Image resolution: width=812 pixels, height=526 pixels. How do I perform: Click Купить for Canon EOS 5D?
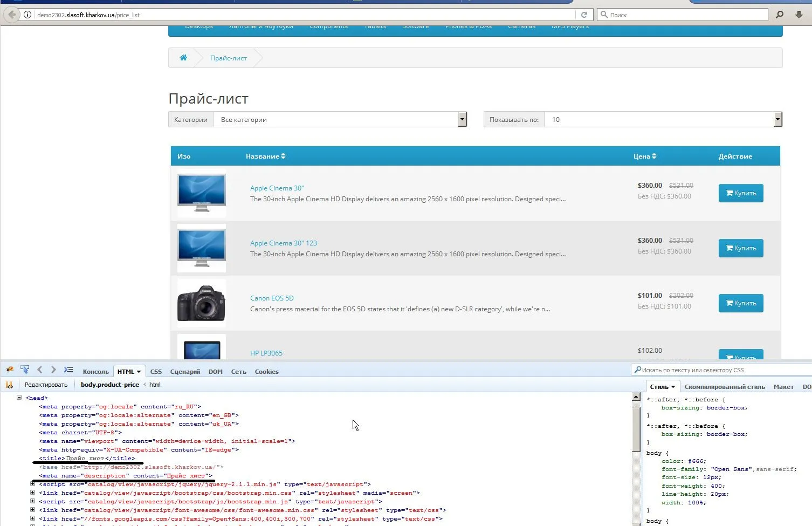(740, 303)
